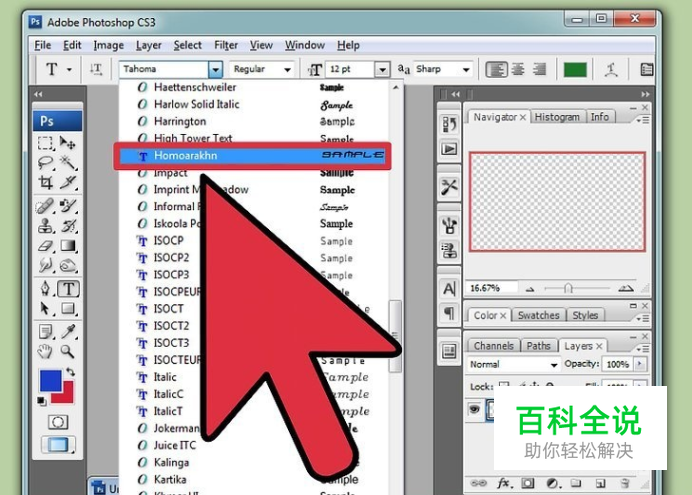The width and height of the screenshot is (692, 495).
Task: Switch to the Channels tab
Action: pos(493,345)
